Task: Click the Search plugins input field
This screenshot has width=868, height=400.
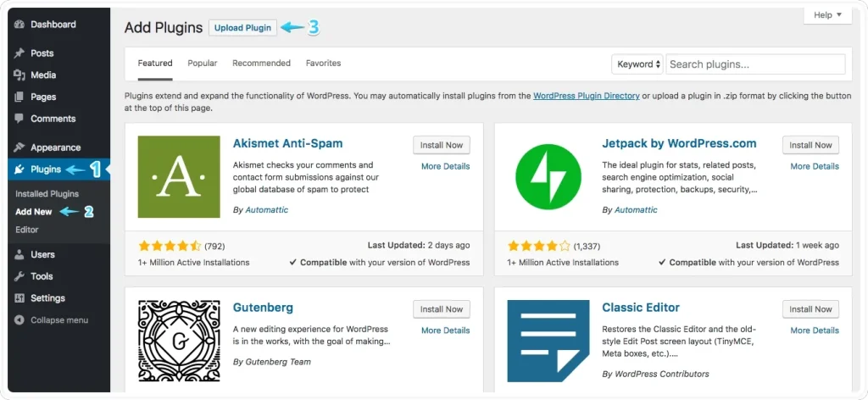Action: (755, 64)
